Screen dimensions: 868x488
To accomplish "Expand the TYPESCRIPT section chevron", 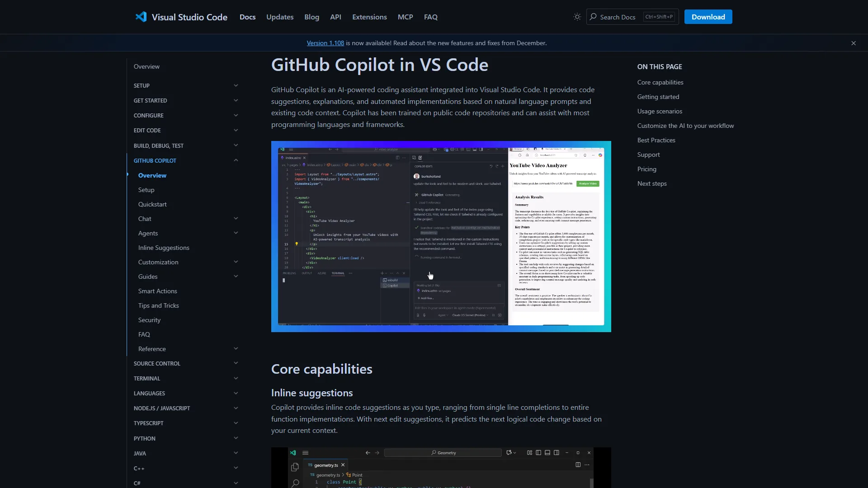I will 236,423.
